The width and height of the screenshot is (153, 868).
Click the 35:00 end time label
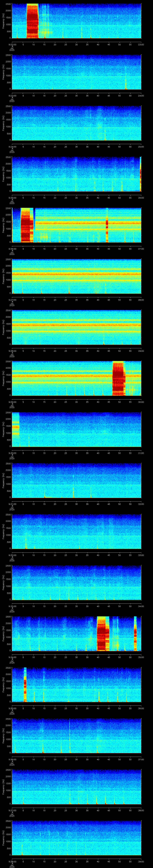[x=141, y=657]
